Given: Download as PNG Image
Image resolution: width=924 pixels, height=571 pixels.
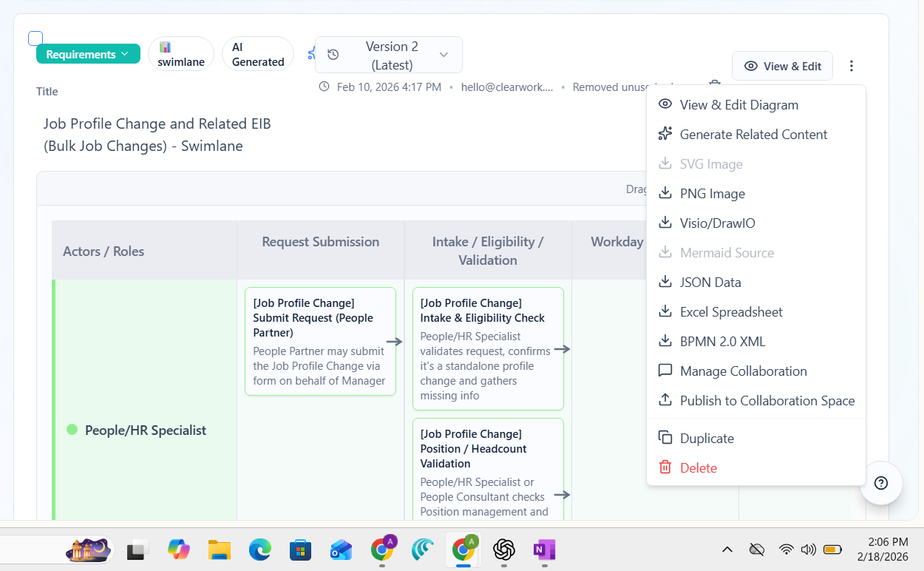Looking at the screenshot, I should [756, 193].
